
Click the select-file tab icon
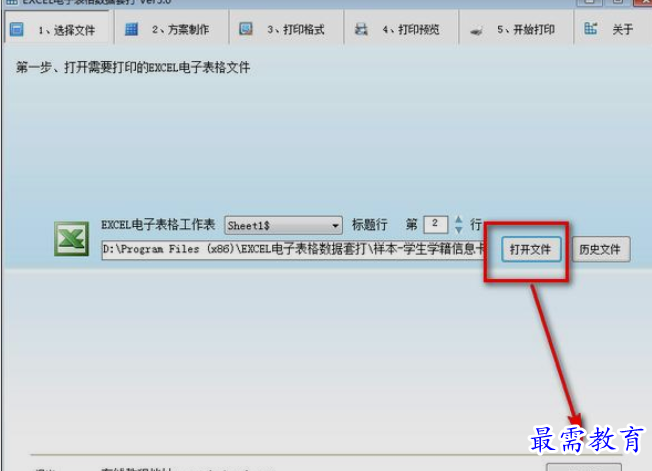[x=17, y=30]
